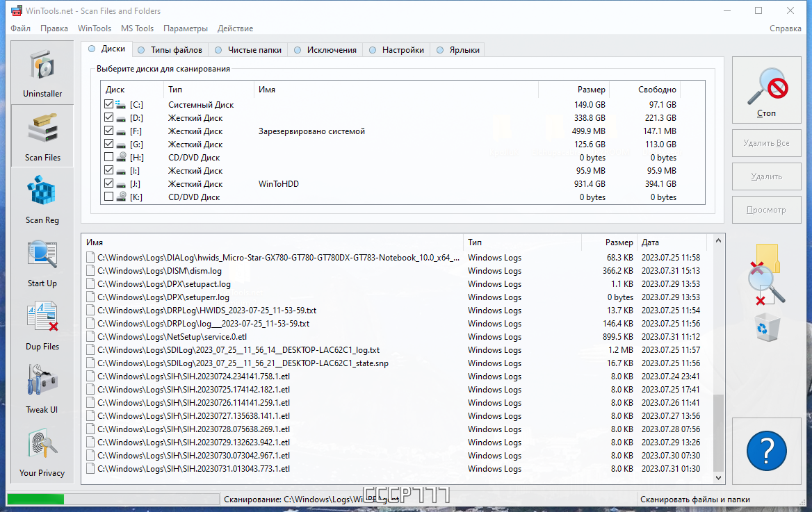Viewport: 812px width, 512px height.
Task: Click the CD/DVD drive icon for K:
Action: [x=121, y=197]
